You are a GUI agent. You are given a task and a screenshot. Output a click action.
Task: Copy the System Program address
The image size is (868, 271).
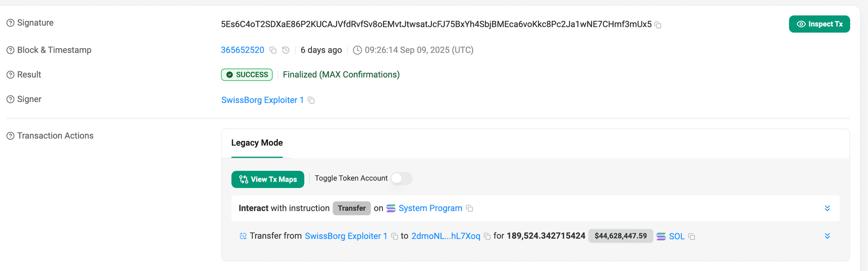tap(470, 208)
